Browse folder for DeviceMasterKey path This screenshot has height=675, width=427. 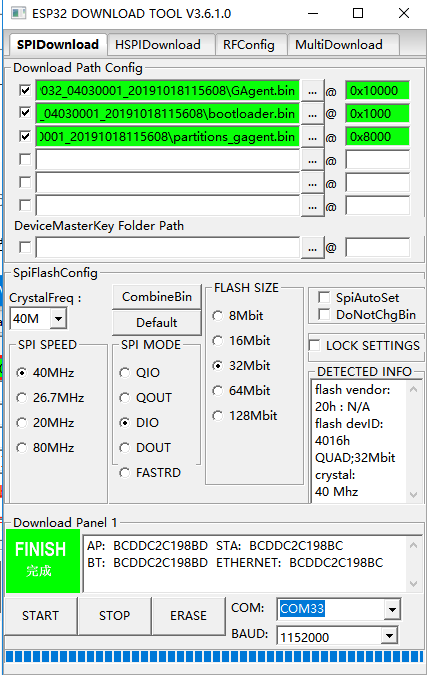pyautogui.click(x=313, y=248)
